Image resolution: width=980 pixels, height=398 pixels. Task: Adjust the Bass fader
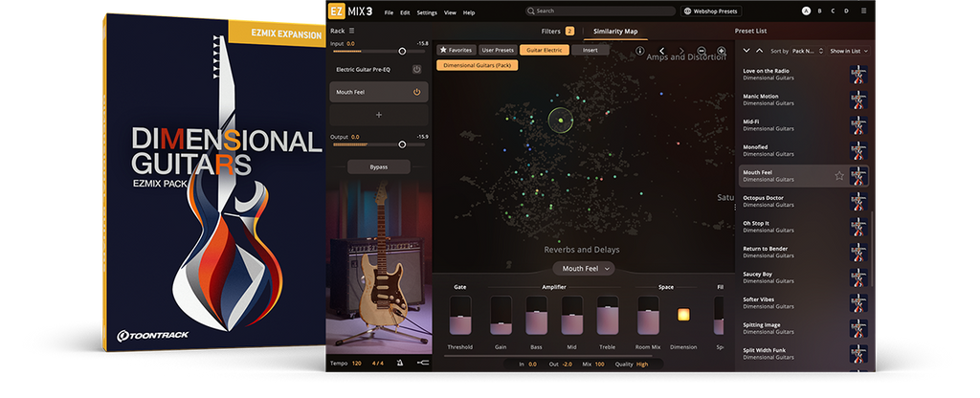click(536, 316)
